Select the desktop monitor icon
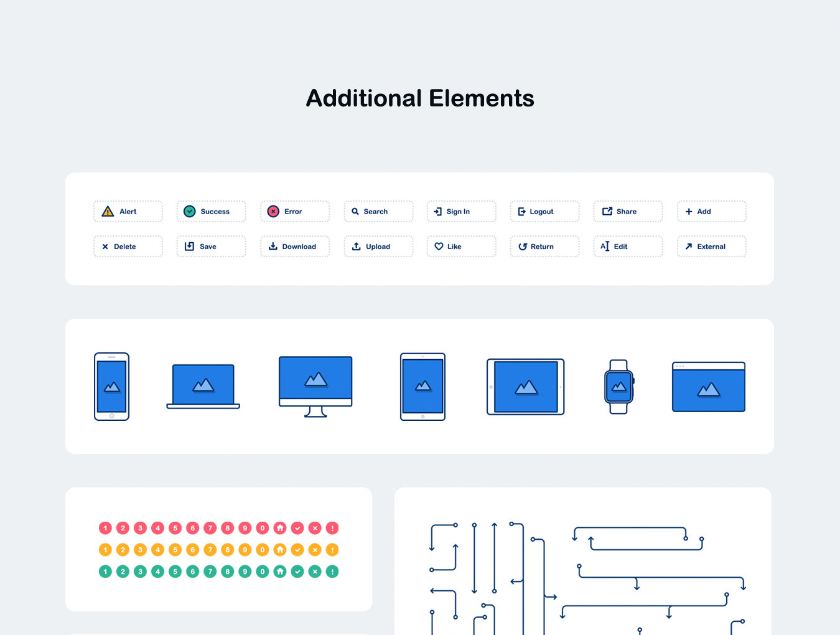 [315, 386]
